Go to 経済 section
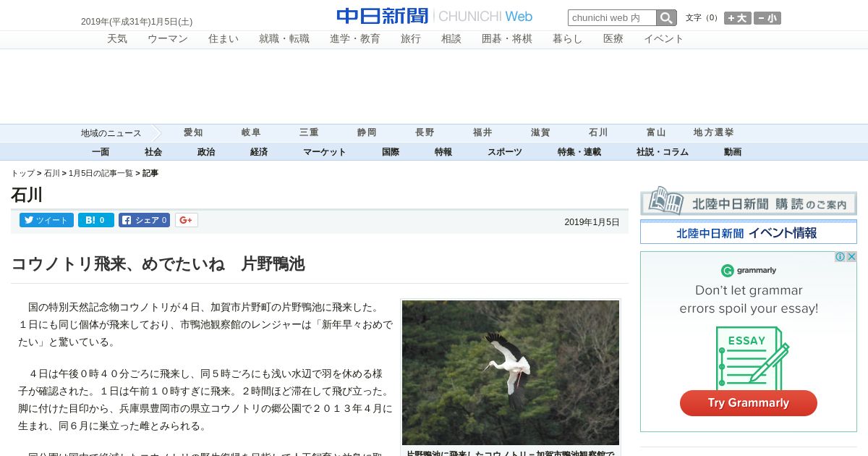 [x=259, y=152]
